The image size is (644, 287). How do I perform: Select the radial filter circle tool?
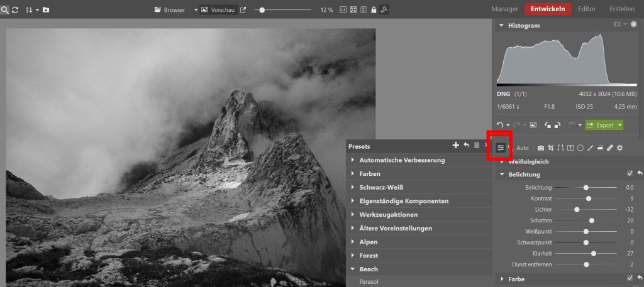click(580, 148)
